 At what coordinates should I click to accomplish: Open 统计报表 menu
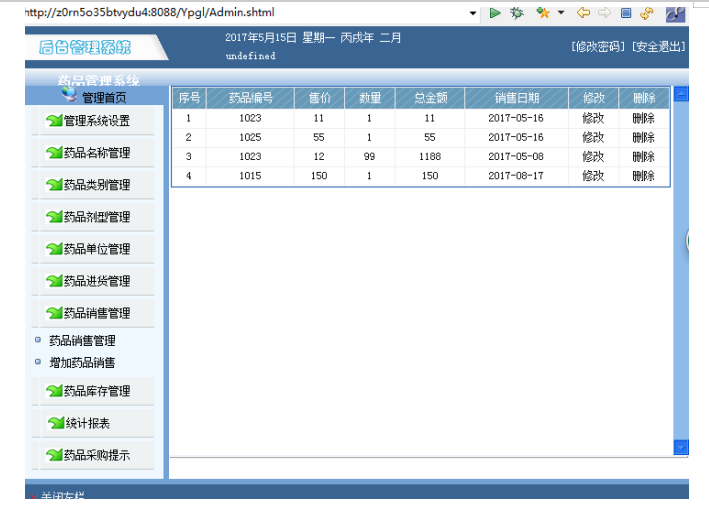click(x=88, y=423)
